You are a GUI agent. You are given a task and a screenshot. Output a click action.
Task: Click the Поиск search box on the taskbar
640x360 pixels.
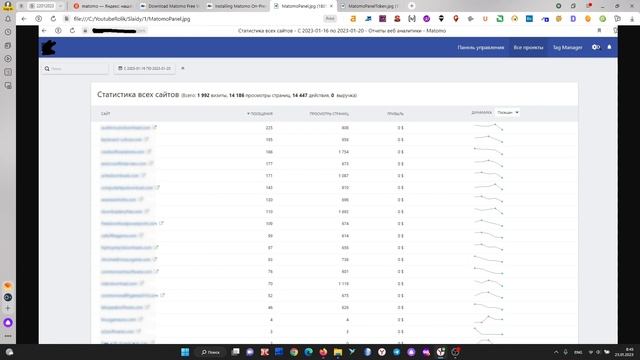(211, 352)
